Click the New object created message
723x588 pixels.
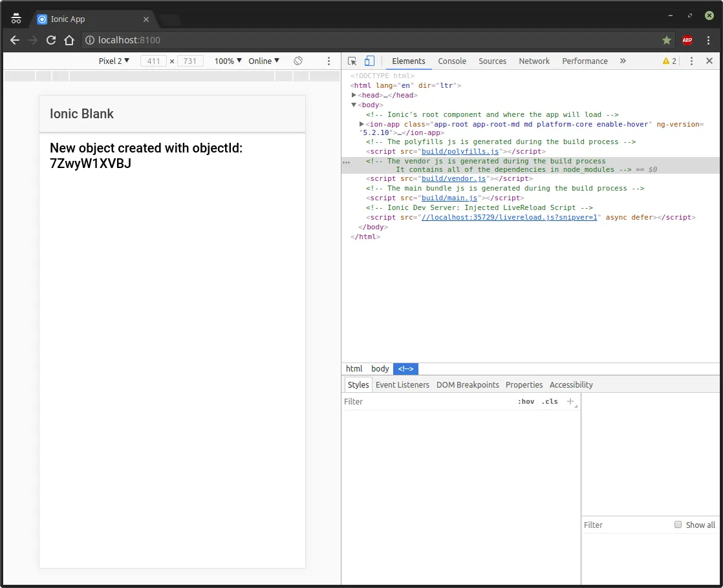pyautogui.click(x=146, y=156)
